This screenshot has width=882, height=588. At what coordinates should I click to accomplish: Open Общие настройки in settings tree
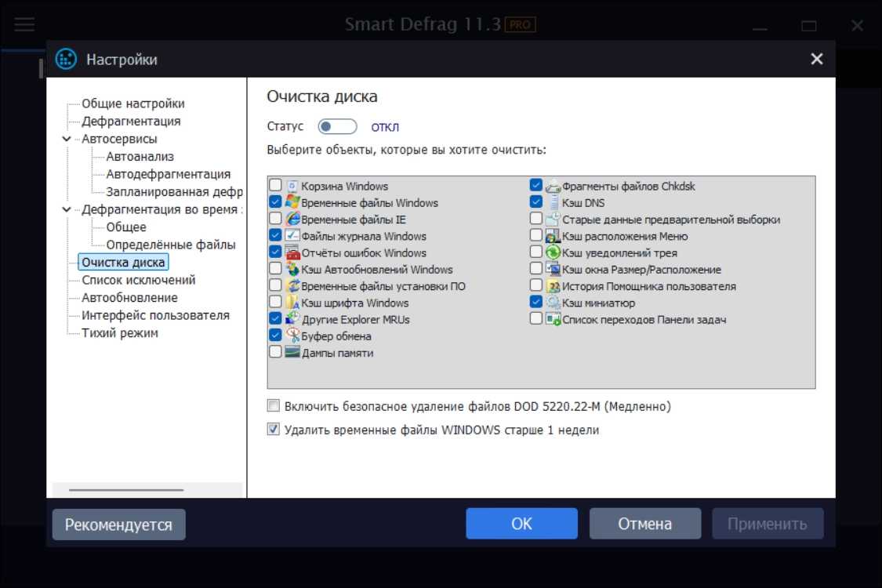tap(132, 103)
